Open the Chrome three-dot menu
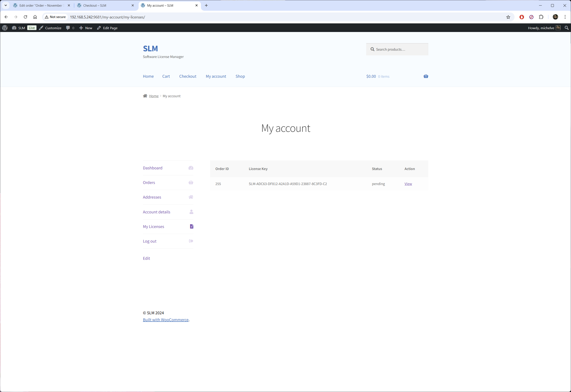571x392 pixels. coord(565,17)
